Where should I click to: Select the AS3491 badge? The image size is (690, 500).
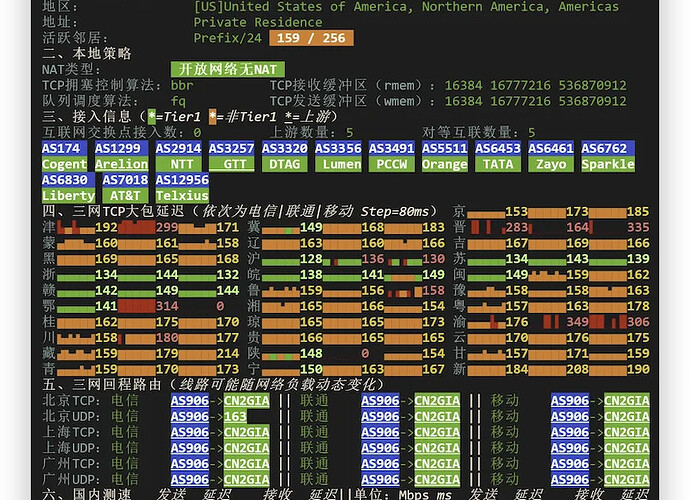391,148
